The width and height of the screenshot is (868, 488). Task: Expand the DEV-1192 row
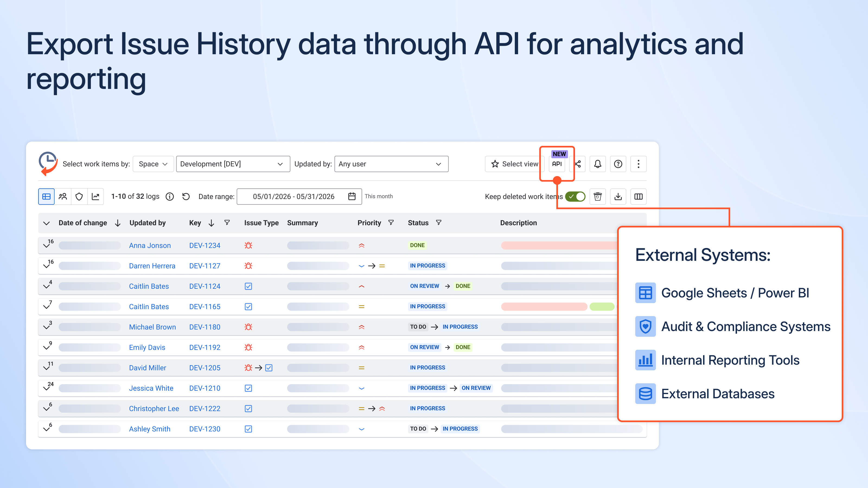47,347
